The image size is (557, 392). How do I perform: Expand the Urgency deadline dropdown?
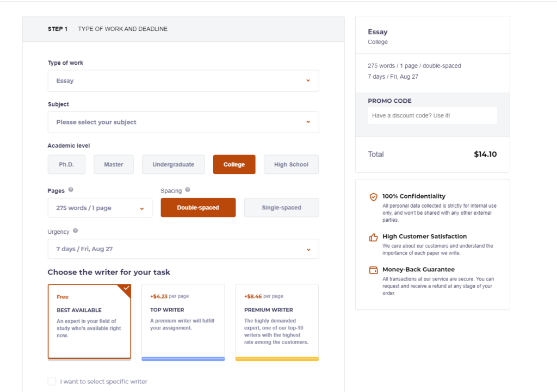click(x=183, y=249)
